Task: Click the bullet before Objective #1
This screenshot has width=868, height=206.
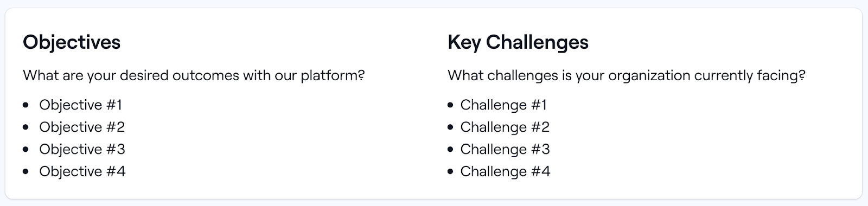Action: (x=25, y=105)
